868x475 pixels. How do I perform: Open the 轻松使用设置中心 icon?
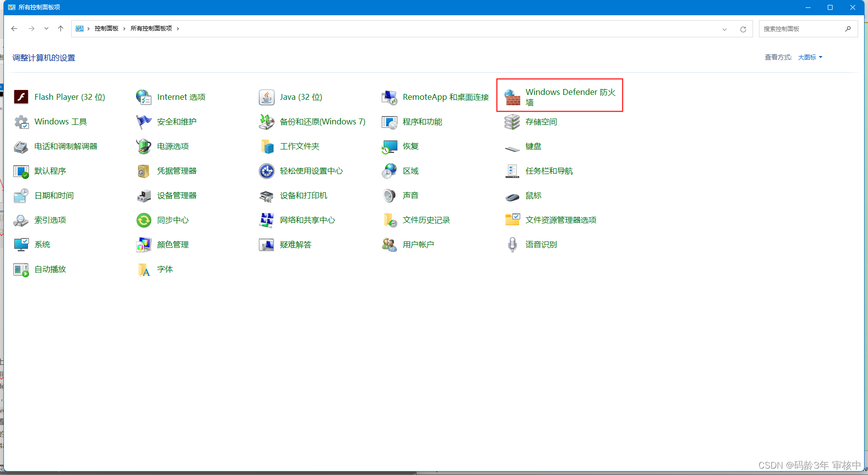click(x=267, y=171)
